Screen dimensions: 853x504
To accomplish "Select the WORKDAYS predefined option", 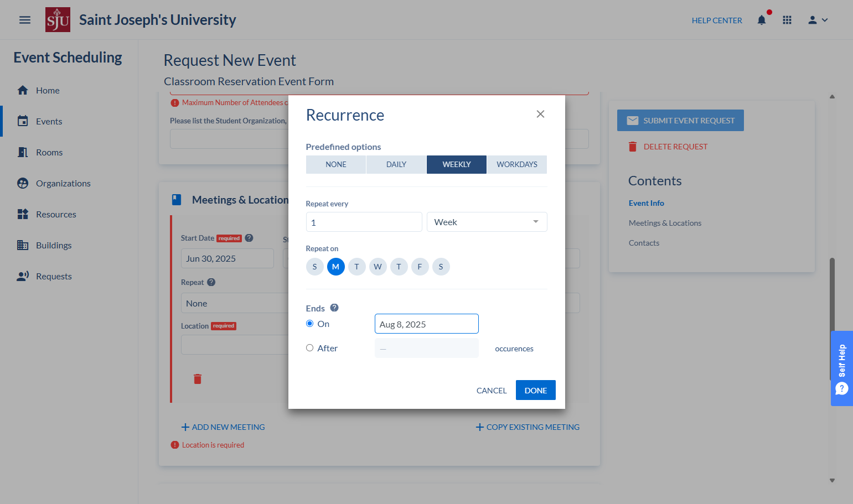I will tap(517, 164).
